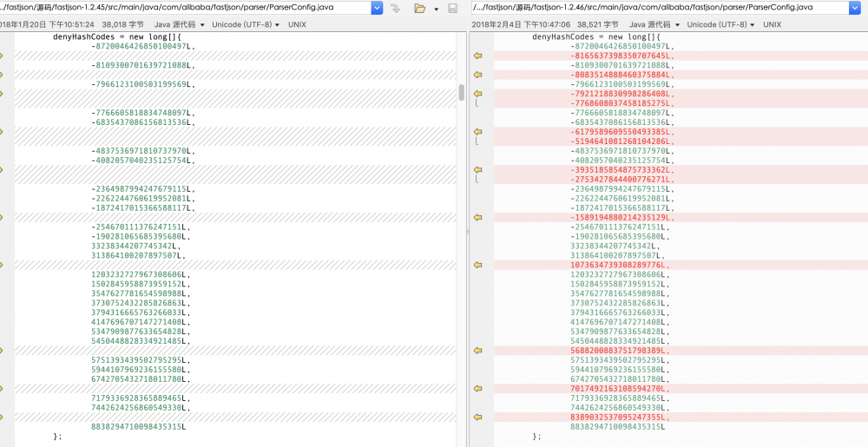Click the right pane line -1872417015366588117L
The height and width of the screenshot is (447, 868).
622,208
